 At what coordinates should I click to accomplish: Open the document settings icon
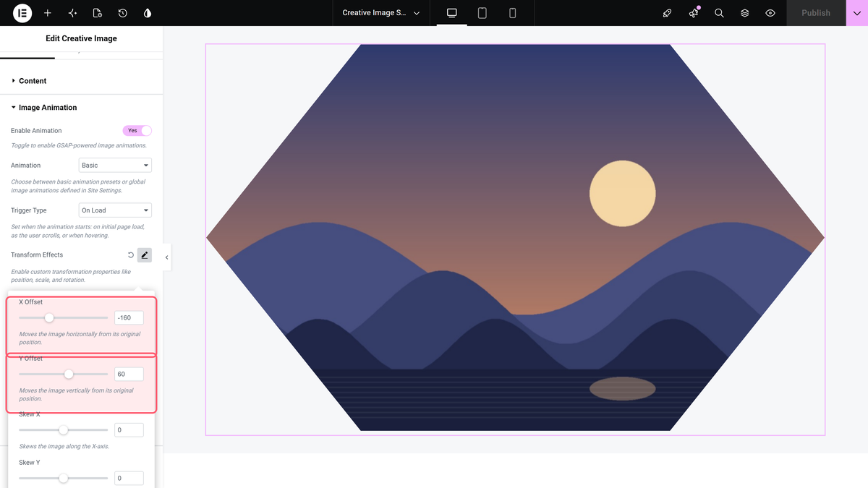tap(98, 13)
